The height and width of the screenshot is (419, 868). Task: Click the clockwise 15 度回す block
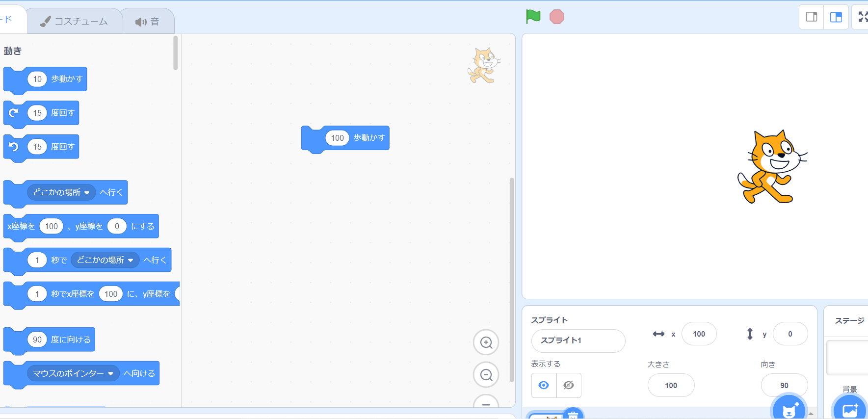tap(41, 113)
